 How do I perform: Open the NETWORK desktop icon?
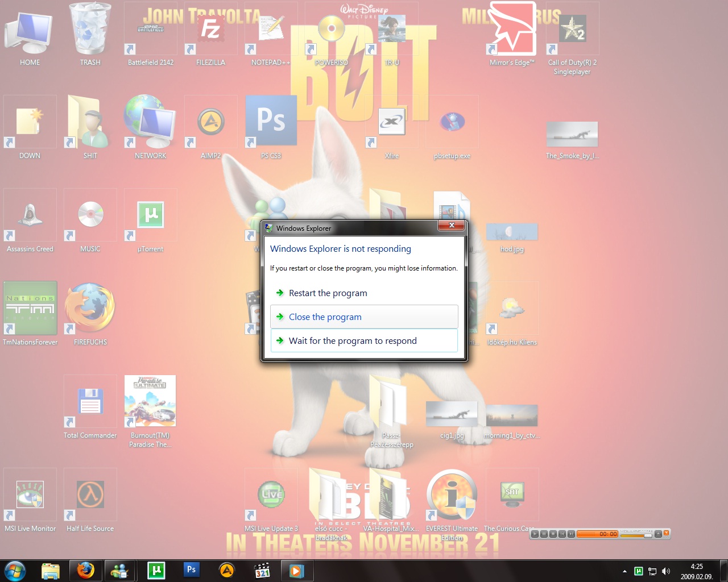point(150,128)
